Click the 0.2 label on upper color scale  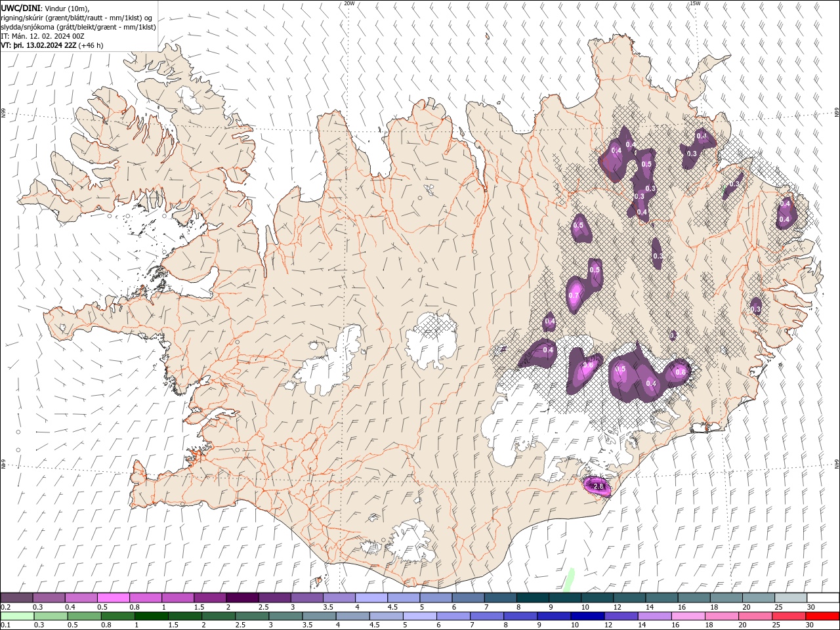(x=5, y=607)
